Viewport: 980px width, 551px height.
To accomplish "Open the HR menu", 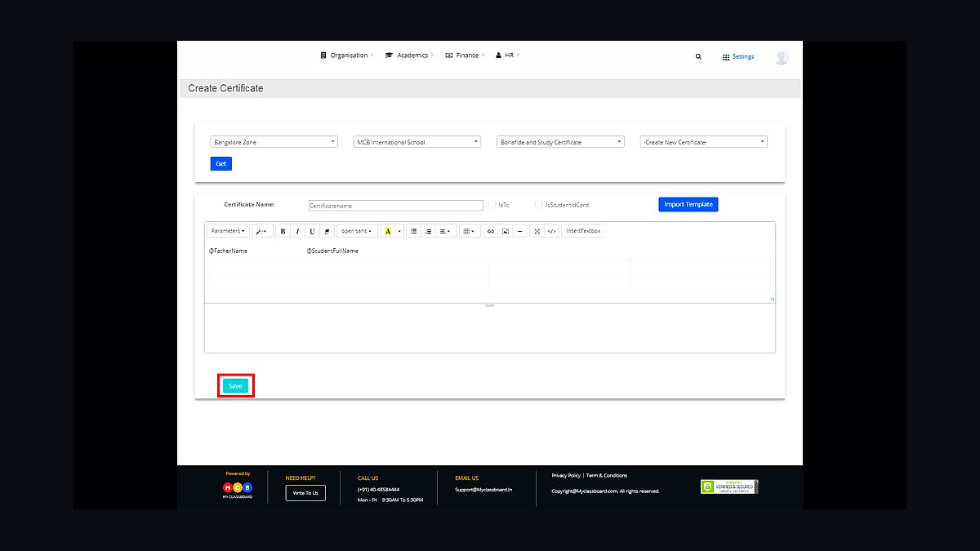I will point(507,56).
